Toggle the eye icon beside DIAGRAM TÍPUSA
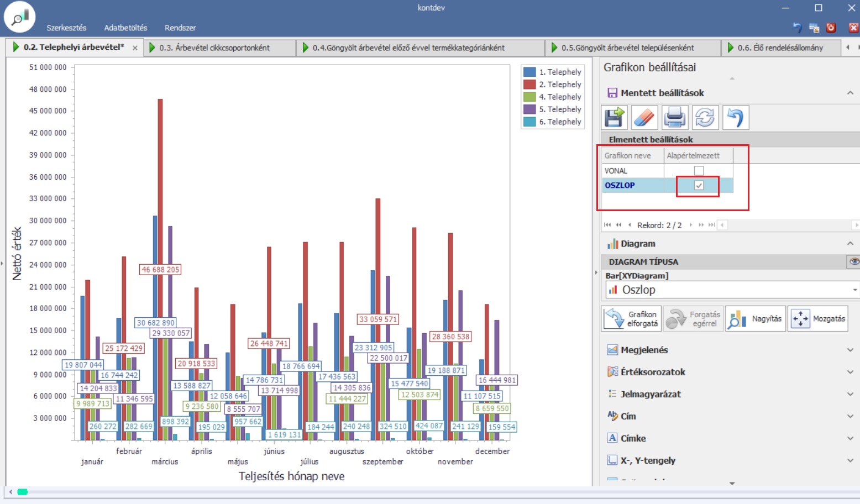This screenshot has height=504, width=860. pos(854,261)
